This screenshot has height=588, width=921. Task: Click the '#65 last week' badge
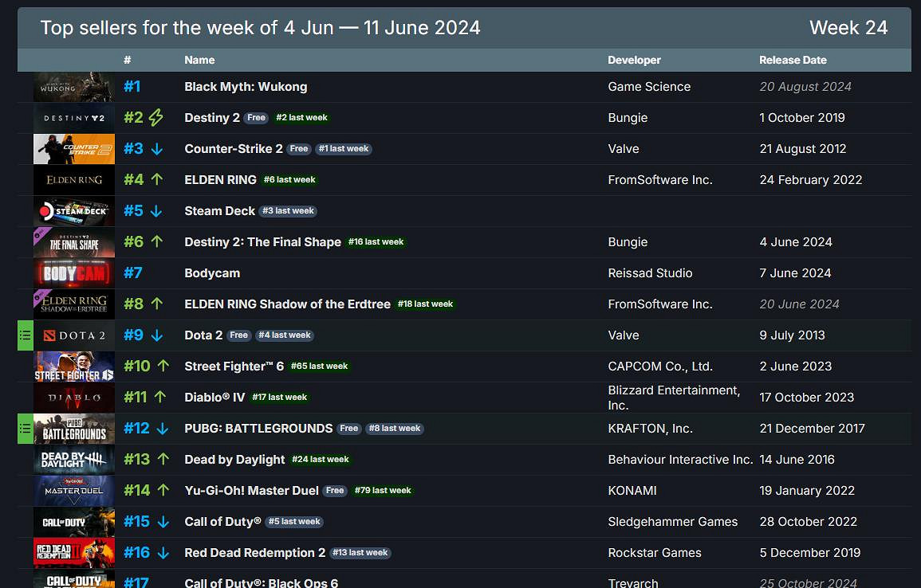pos(319,367)
